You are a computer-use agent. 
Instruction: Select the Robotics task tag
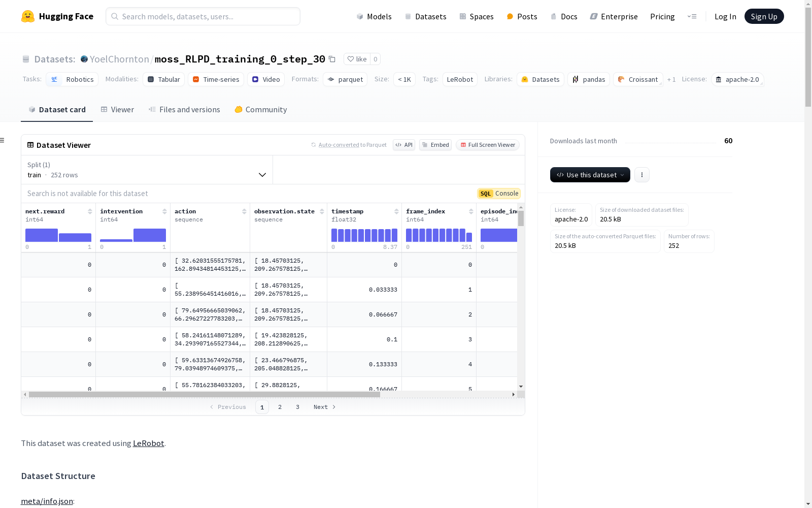(72, 79)
